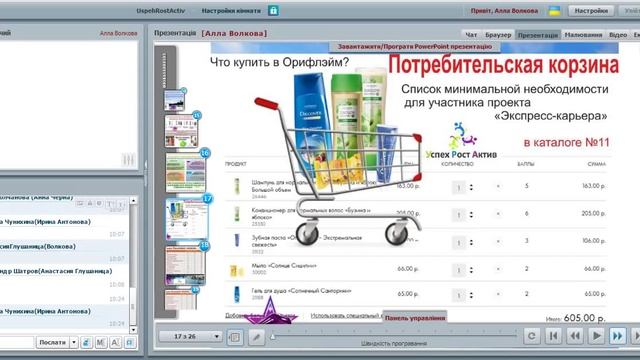640x360 pixels.
Task: Open the slide number dropdown 17 з 26
Action: pos(190,336)
